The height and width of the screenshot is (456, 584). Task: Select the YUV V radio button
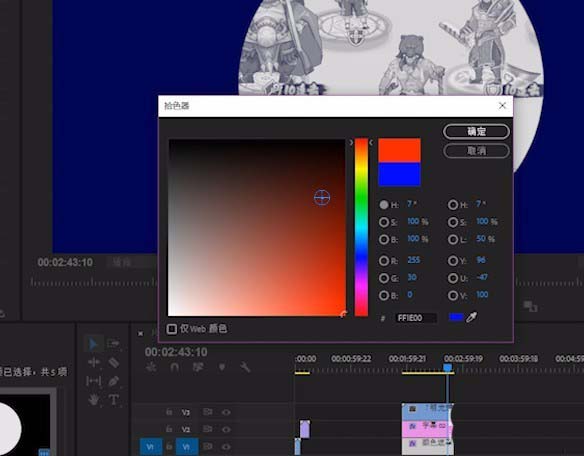tap(453, 295)
